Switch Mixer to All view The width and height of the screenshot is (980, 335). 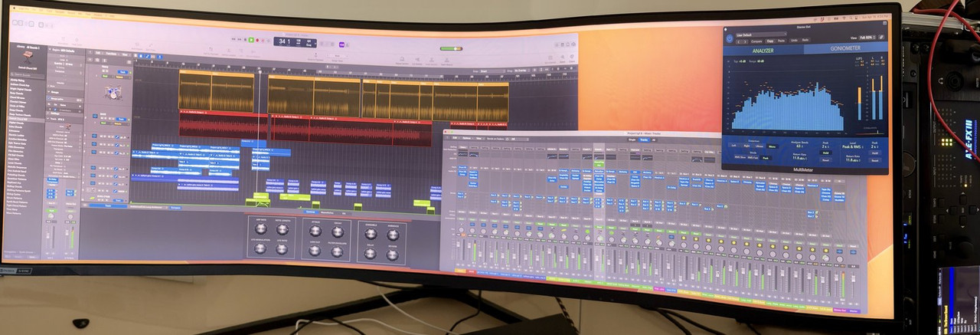[x=654, y=140]
